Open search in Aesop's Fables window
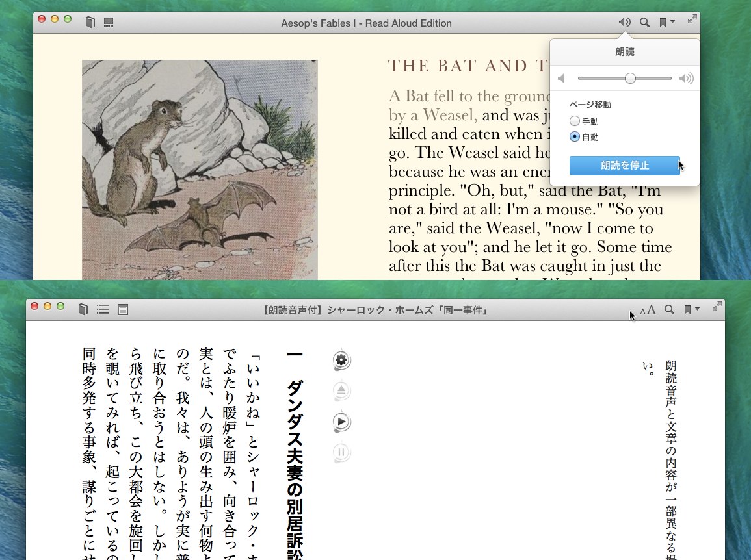751x560 pixels. 644,23
